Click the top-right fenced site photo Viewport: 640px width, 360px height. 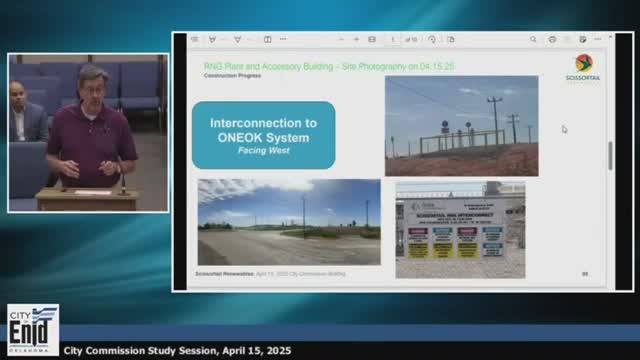462,126
